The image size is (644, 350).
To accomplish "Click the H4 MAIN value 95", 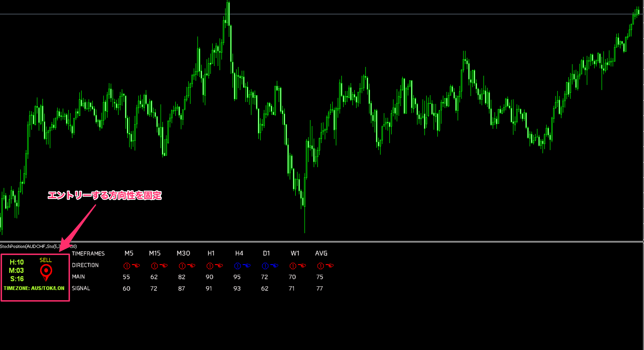I will (x=237, y=277).
